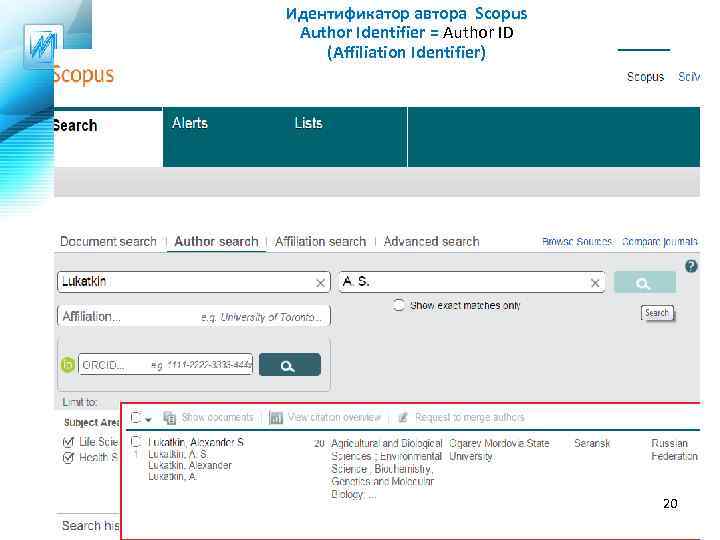The width and height of the screenshot is (720, 540).
Task: Open the help question mark icon
Action: (x=691, y=266)
